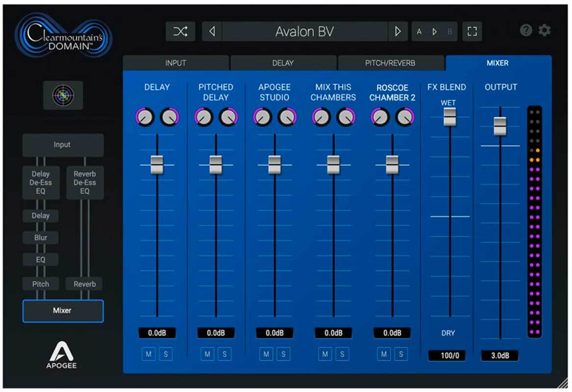This screenshot has height=392, width=572.
Task: Click the fullscreen resize icon
Action: [x=472, y=32]
